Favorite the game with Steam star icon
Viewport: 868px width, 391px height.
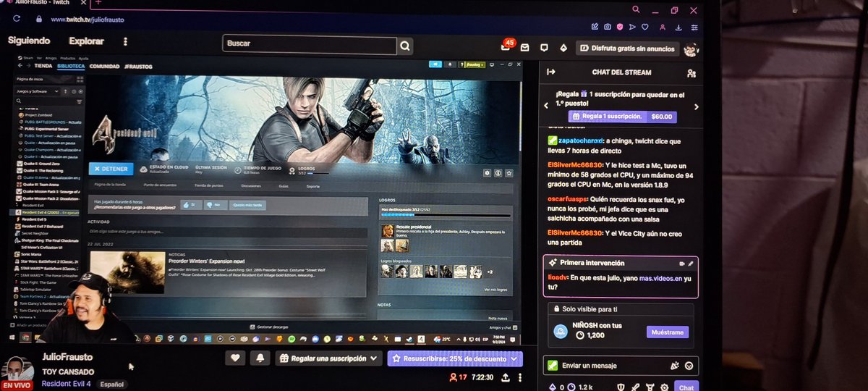(509, 173)
